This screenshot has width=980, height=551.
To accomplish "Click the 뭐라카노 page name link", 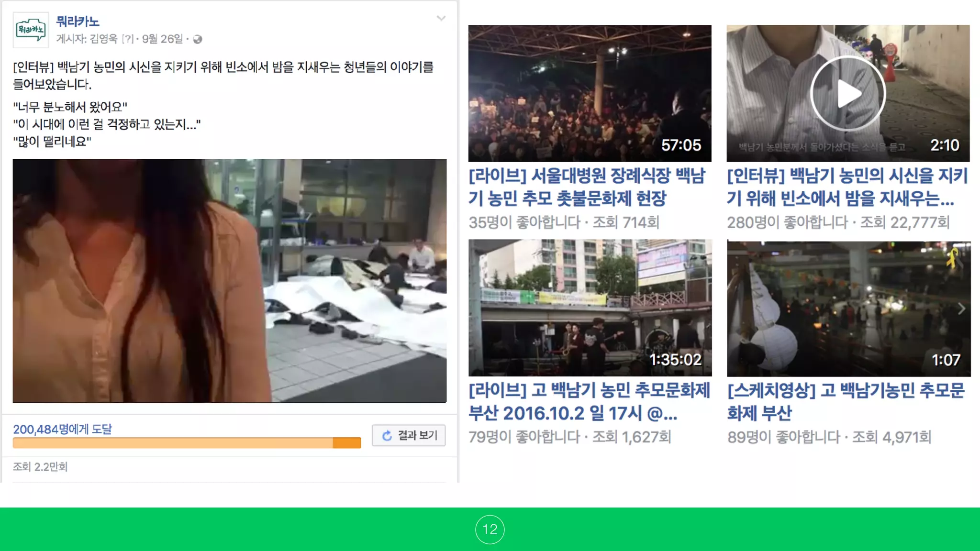I will (x=78, y=22).
